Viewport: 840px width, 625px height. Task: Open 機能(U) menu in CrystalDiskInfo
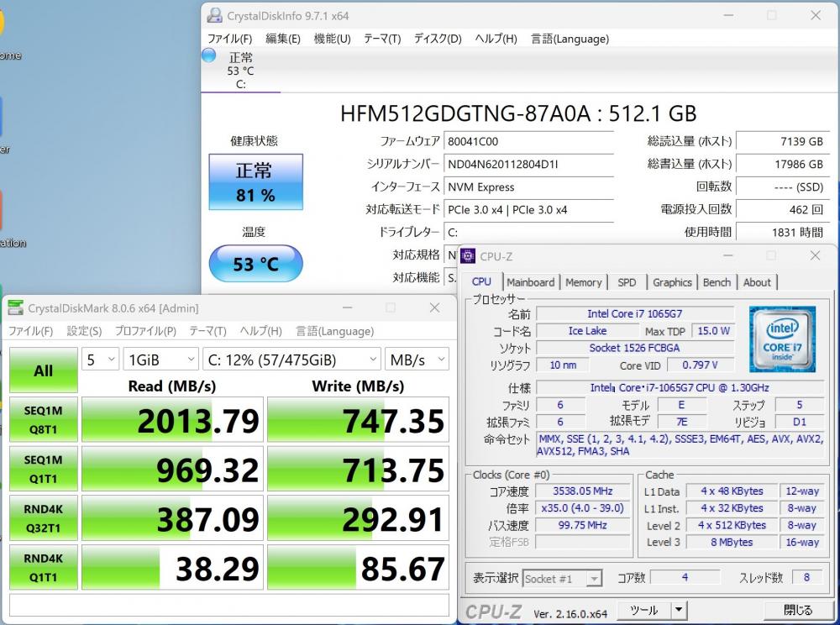[x=332, y=39]
